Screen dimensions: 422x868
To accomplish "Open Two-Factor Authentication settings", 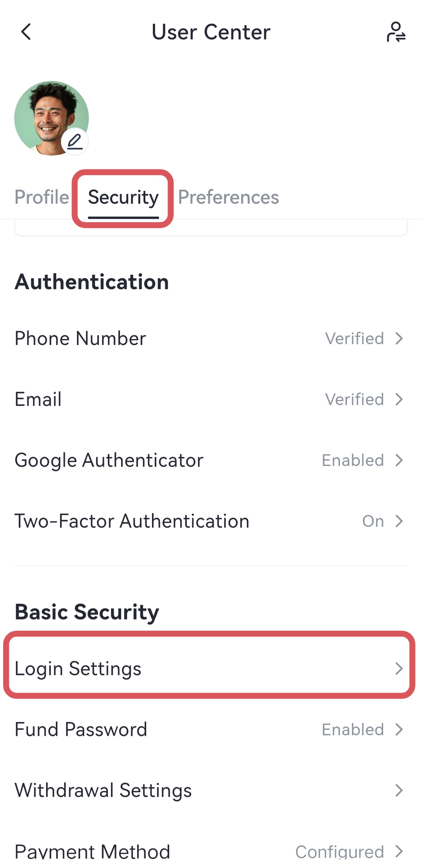I will pyautogui.click(x=132, y=521).
